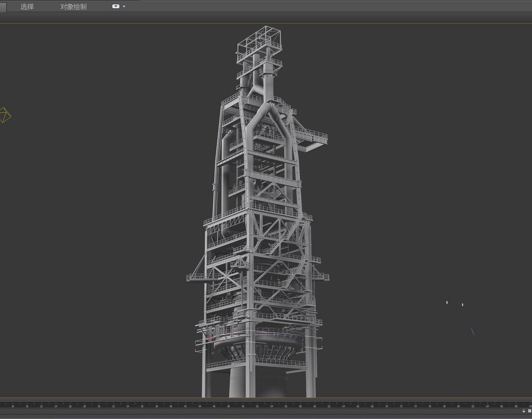Jump to frame 50 on the timeline
This screenshot has width=532, height=419.
click(243, 405)
